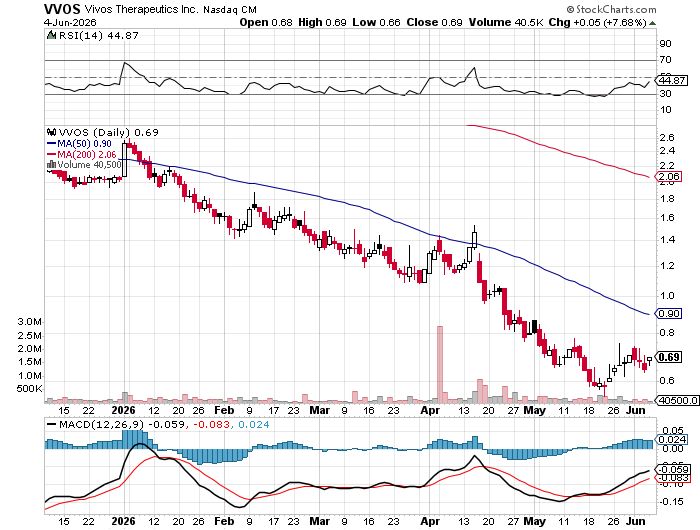Click the RSI legend line icon
The height and width of the screenshot is (530, 700).
(51, 35)
